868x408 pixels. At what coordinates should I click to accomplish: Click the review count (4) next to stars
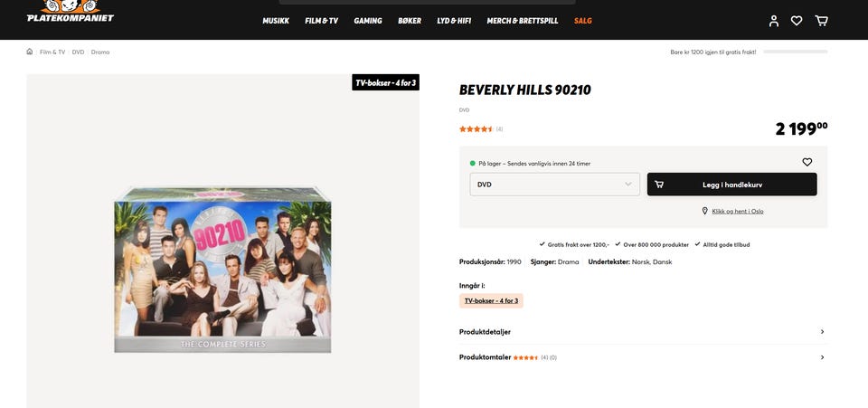(499, 129)
